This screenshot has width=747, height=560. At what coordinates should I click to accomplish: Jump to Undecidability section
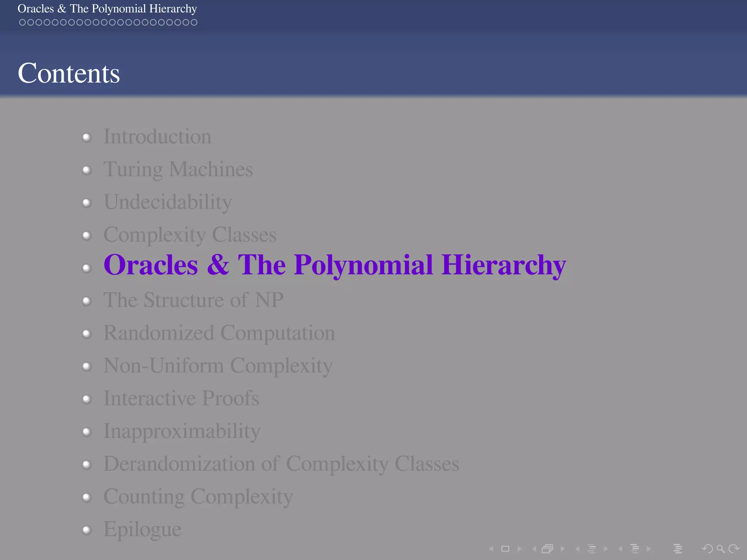(167, 202)
